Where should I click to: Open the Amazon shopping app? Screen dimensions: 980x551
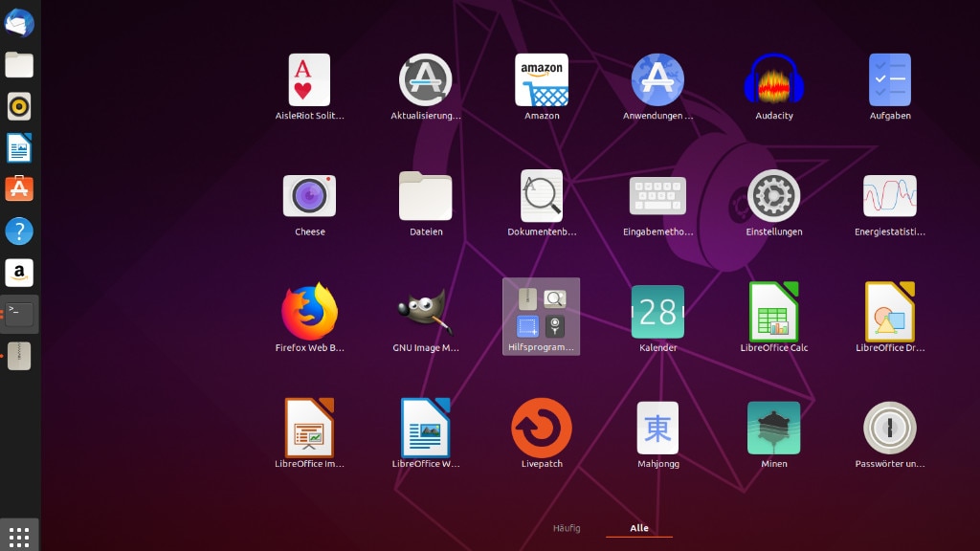point(541,79)
